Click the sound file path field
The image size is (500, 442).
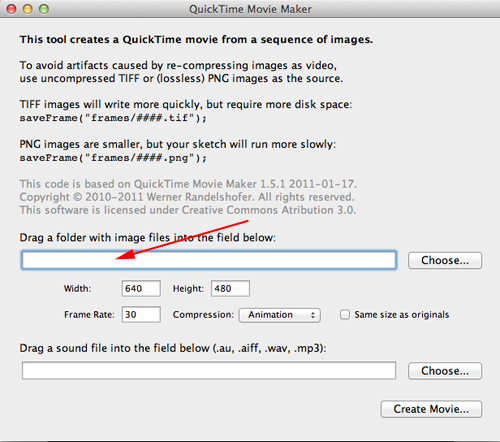209,371
